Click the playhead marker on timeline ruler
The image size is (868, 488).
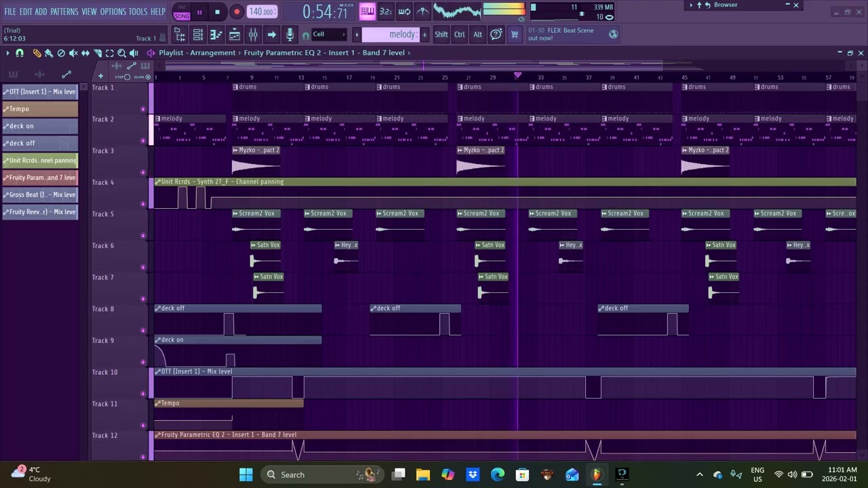tap(517, 77)
